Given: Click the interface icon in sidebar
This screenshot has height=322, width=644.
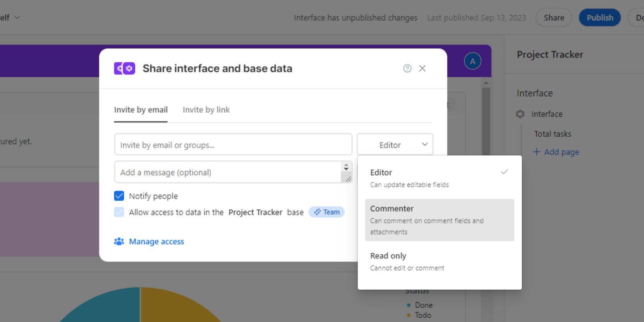Looking at the screenshot, I should 520,114.
